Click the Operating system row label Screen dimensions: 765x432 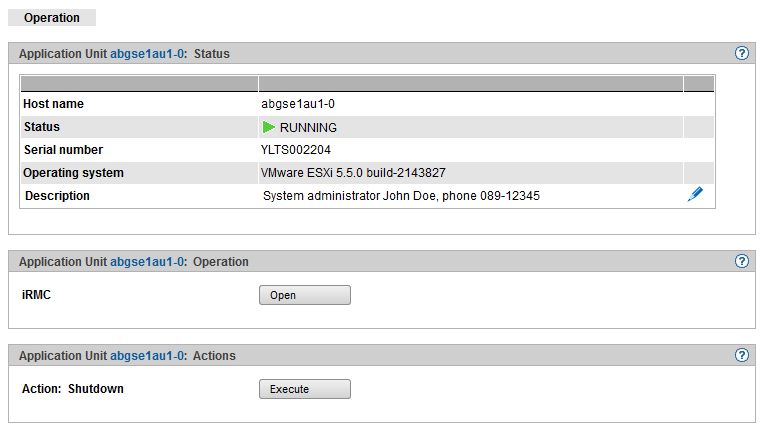pos(74,173)
